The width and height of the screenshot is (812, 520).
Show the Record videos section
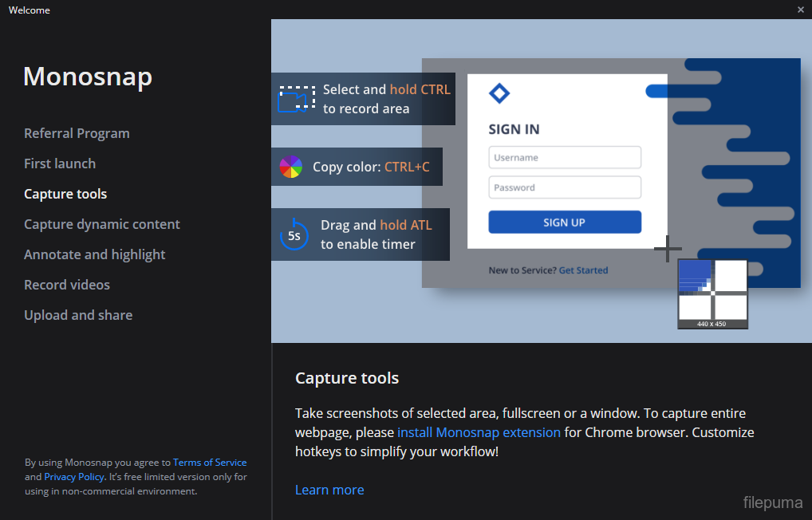67,285
